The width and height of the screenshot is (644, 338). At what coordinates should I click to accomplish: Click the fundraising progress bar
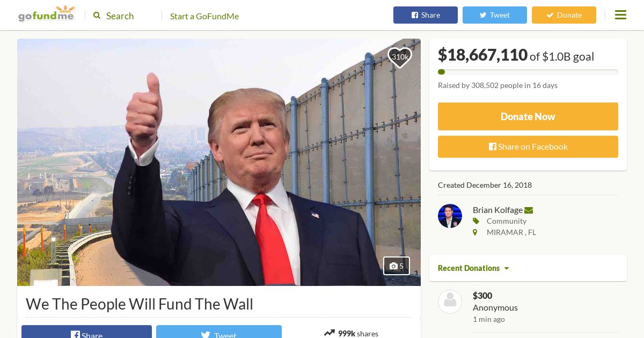tap(528, 72)
